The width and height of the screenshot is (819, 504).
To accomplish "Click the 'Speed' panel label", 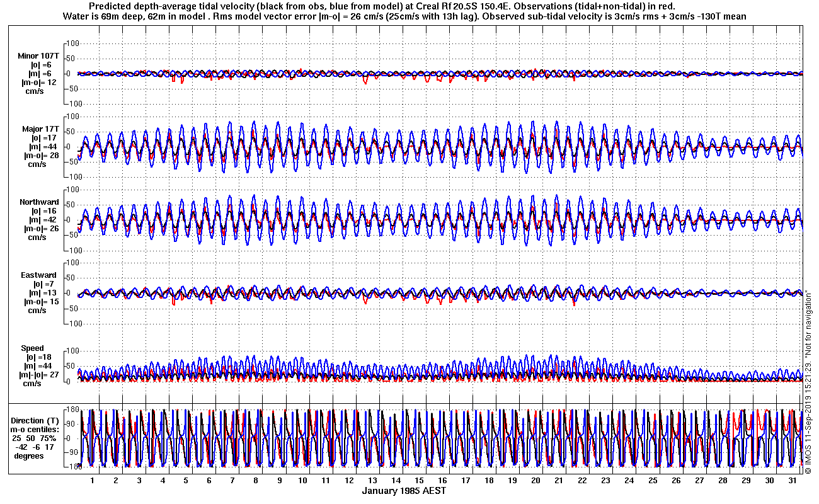I will coord(32,348).
